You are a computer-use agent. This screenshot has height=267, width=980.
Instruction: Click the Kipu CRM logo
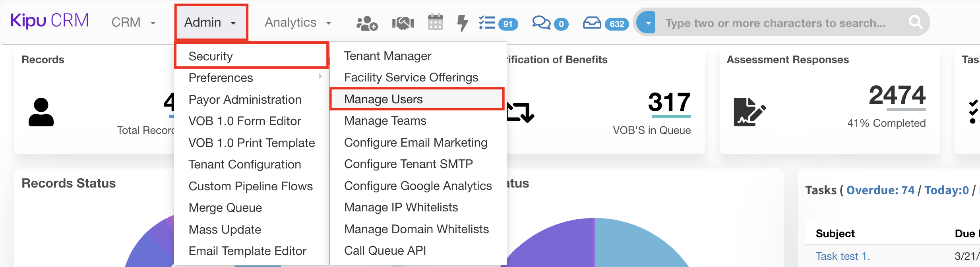pyautogui.click(x=50, y=21)
